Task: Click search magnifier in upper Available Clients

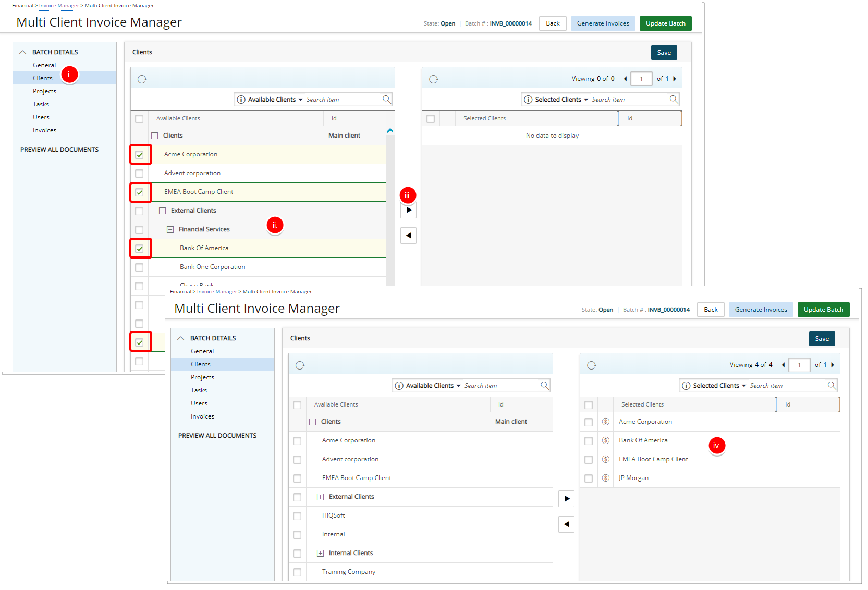Action: [386, 99]
